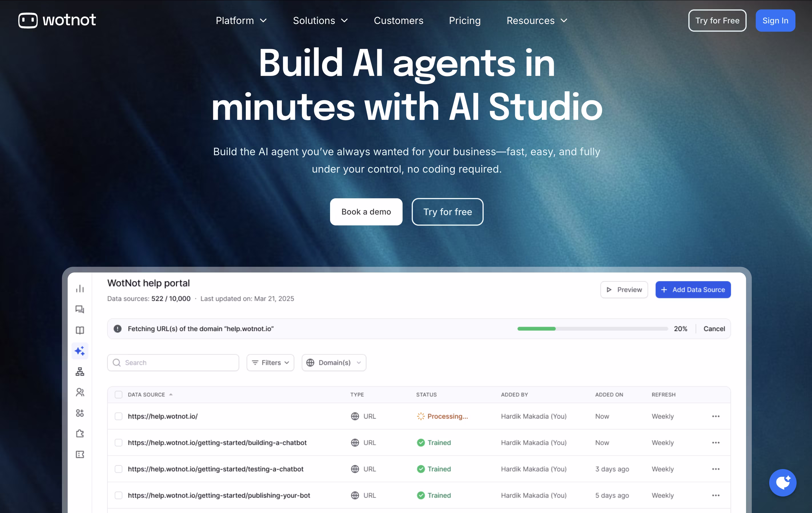Screen dimensions: 812x513
Task: Check the box for the testing-a-chatbot URL
Action: (x=118, y=469)
